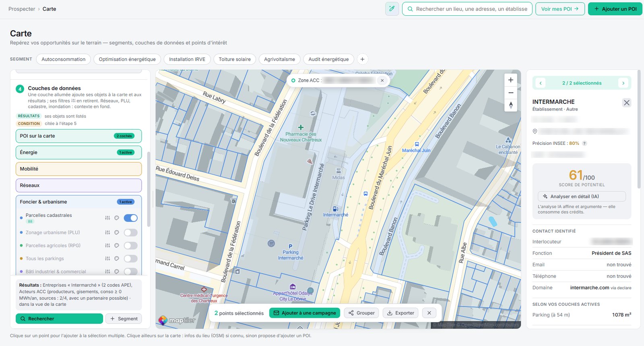Remove the Zone ACC filter chip
This screenshot has width=644, height=346.
click(x=382, y=80)
